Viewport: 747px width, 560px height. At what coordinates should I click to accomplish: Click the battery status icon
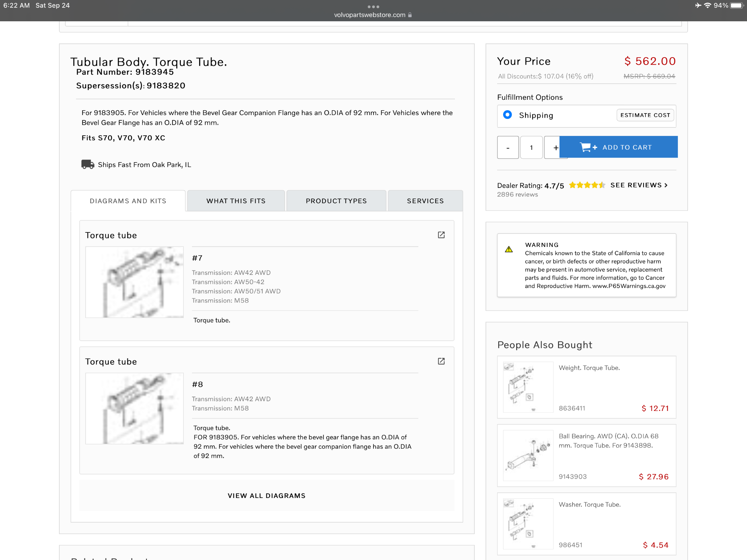click(x=737, y=6)
